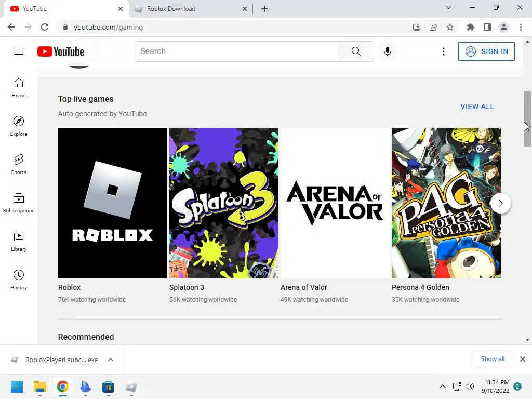Click Show all downloads
This screenshot has height=399, width=532.
pos(493,359)
